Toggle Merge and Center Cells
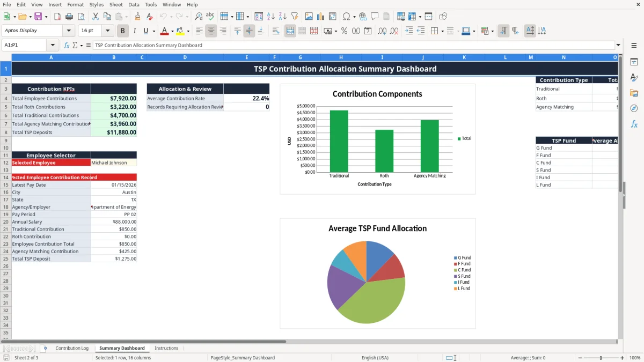The width and height of the screenshot is (644, 362). tap(290, 31)
